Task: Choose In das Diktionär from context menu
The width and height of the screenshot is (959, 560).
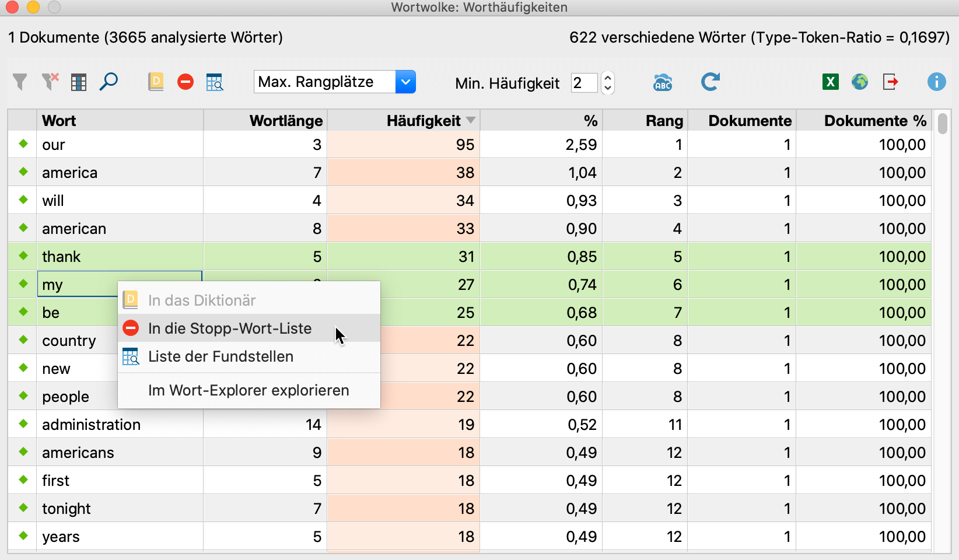Action: click(x=249, y=300)
